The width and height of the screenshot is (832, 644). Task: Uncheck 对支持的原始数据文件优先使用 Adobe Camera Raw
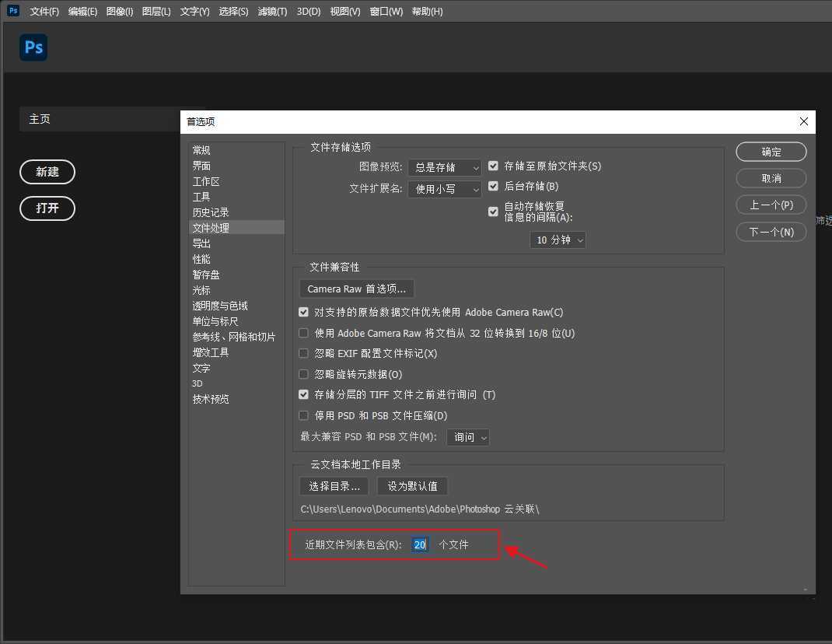tap(303, 312)
